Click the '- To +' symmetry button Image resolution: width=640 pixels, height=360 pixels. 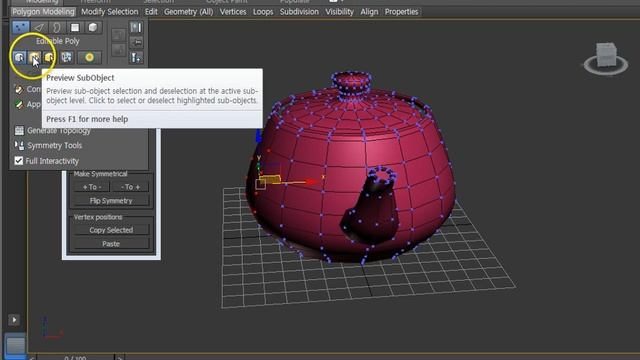(131, 187)
